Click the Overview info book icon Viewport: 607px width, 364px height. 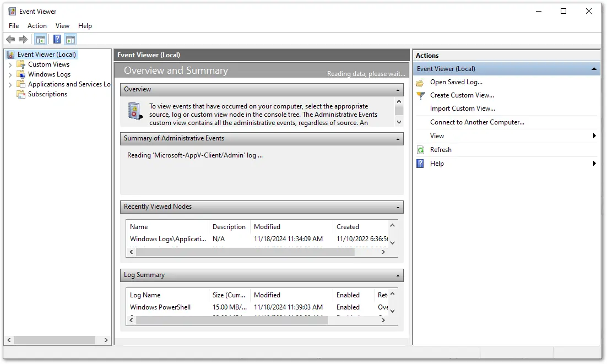click(x=135, y=111)
